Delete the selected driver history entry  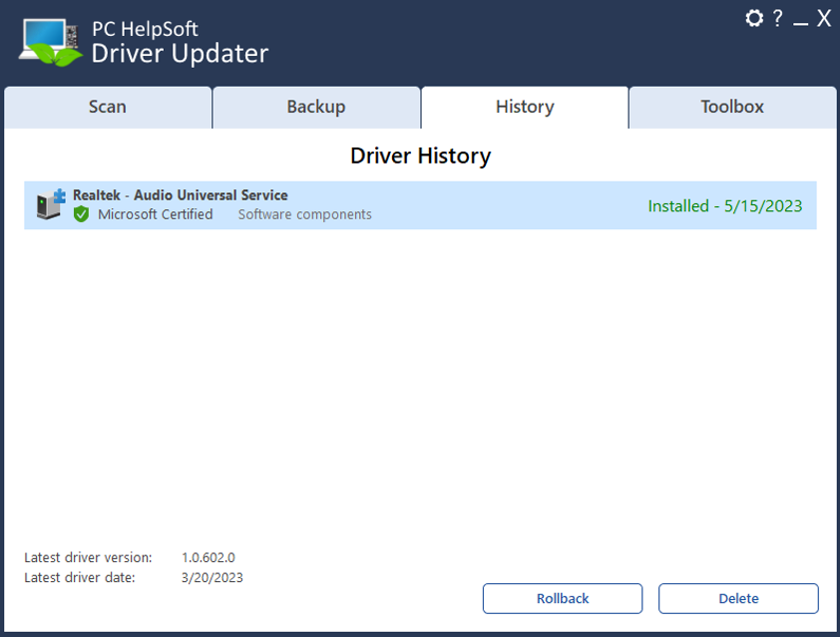pos(738,598)
